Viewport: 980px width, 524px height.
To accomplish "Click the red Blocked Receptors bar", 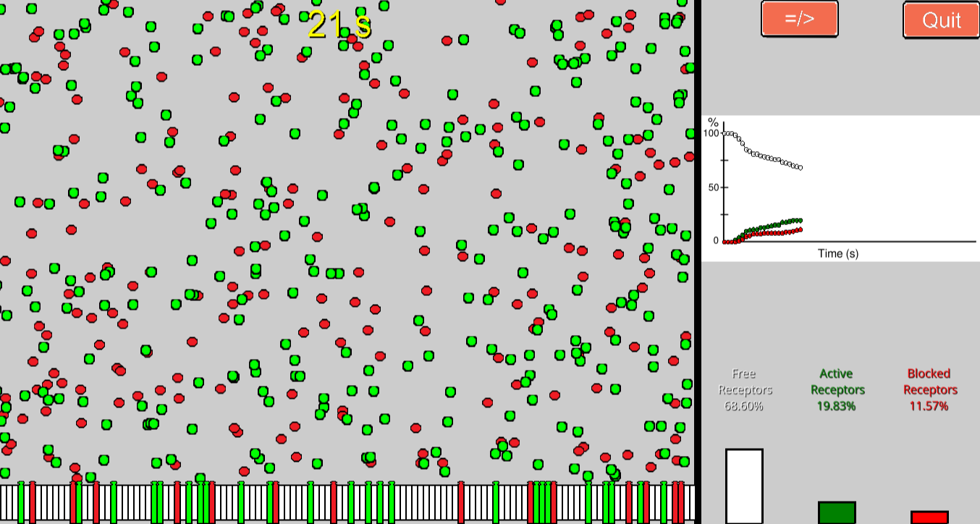I will [x=929, y=517].
